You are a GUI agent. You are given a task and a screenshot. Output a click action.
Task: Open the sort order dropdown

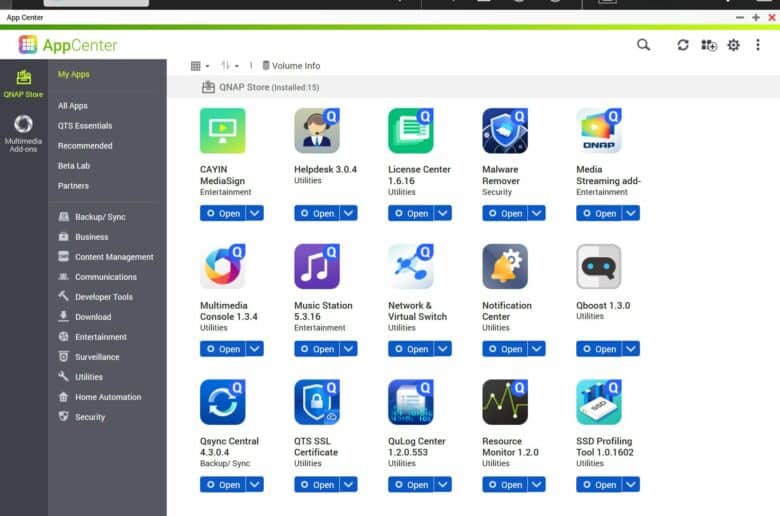(230, 66)
